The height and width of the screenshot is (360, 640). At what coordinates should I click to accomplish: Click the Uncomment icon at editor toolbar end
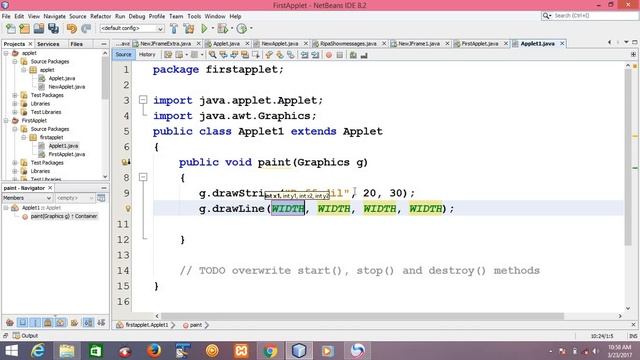point(364,55)
